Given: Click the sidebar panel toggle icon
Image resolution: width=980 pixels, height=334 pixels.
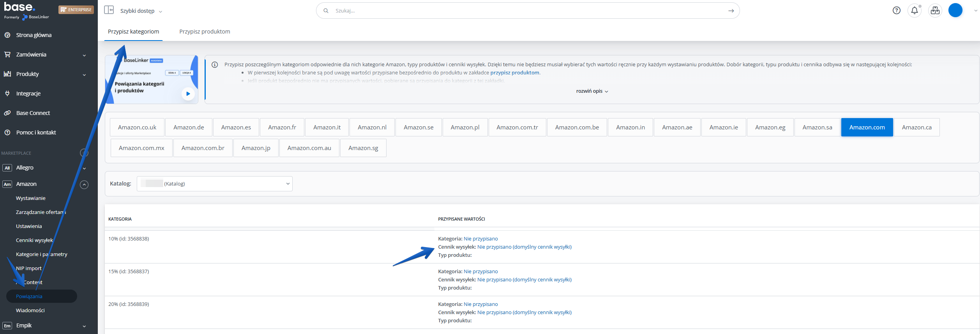Looking at the screenshot, I should pyautogui.click(x=109, y=10).
